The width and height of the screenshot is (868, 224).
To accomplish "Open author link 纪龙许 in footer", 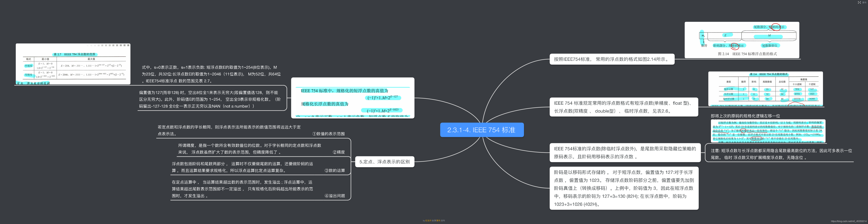I will [x=428, y=221].
